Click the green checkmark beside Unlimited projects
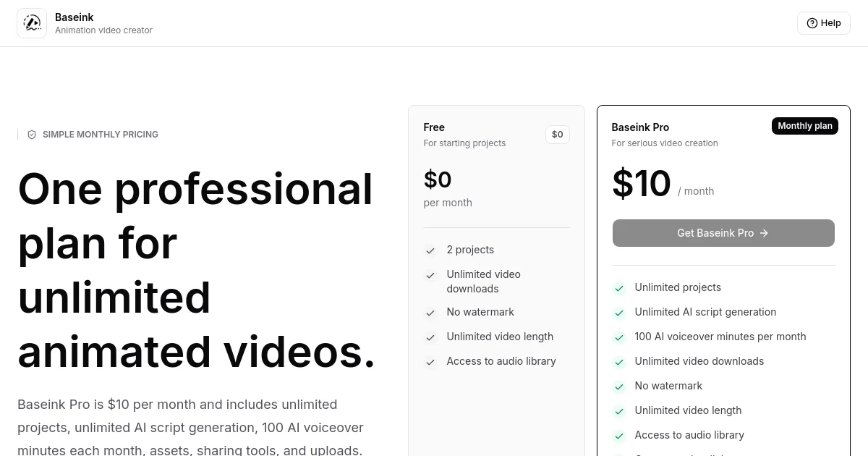Image resolution: width=868 pixels, height=456 pixels. (x=619, y=288)
